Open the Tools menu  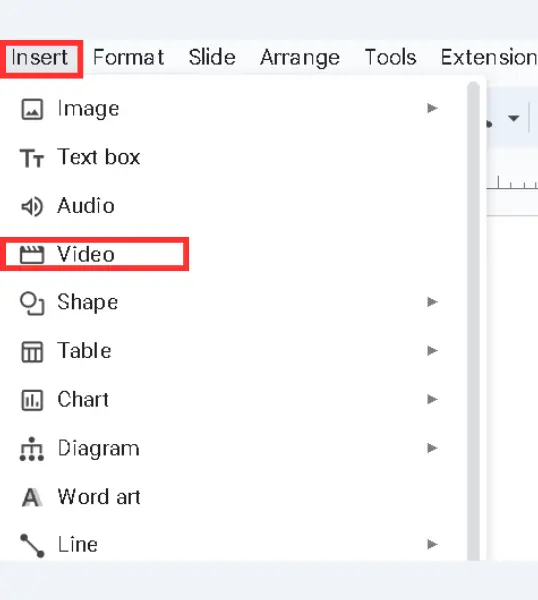[390, 57]
